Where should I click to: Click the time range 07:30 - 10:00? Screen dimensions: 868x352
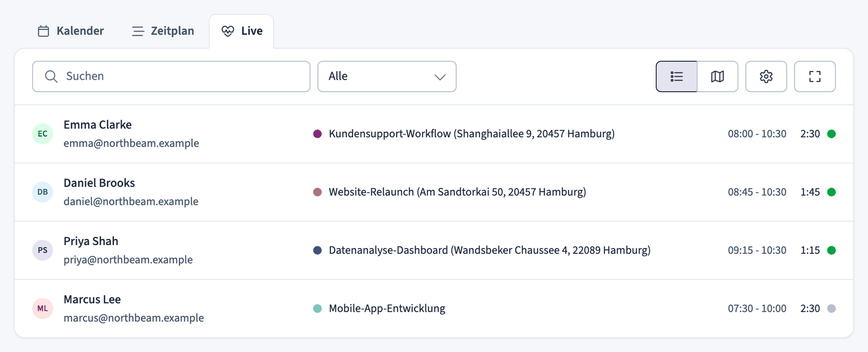coord(757,309)
